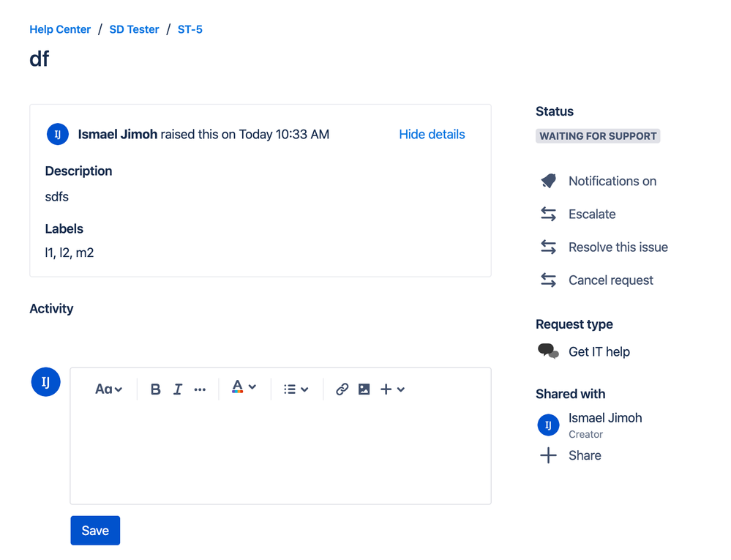
Task: Insert a link using the link icon
Action: coord(342,389)
